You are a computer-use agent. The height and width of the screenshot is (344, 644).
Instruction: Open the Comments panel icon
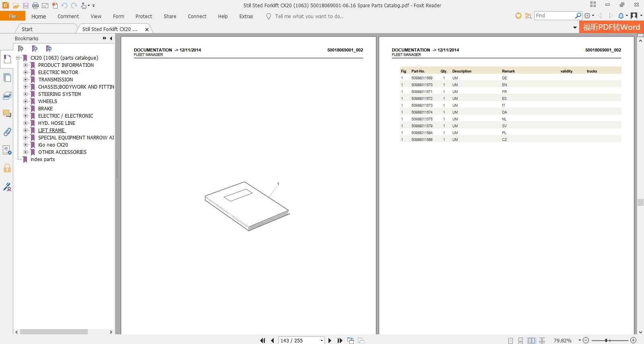coord(7,114)
